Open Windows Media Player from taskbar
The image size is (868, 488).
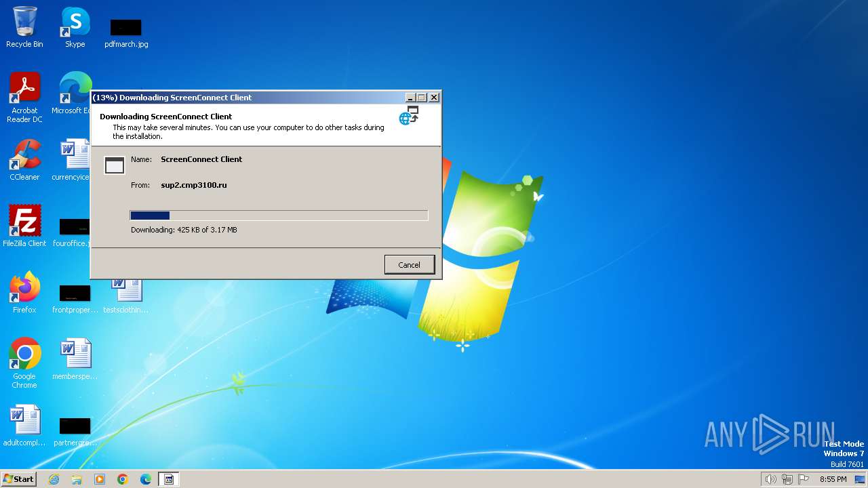coord(100,479)
